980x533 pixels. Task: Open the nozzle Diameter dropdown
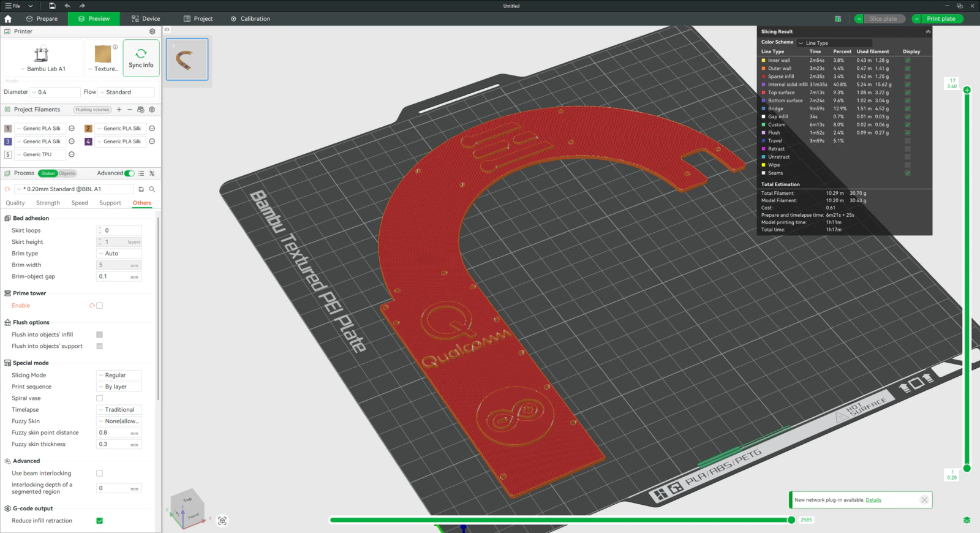pos(56,93)
